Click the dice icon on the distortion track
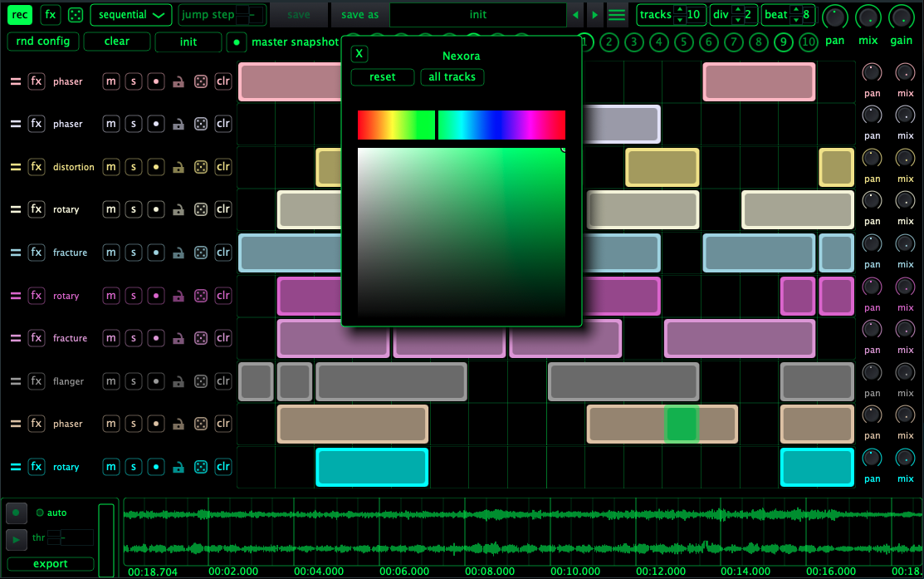The width and height of the screenshot is (924, 579). coord(200,166)
